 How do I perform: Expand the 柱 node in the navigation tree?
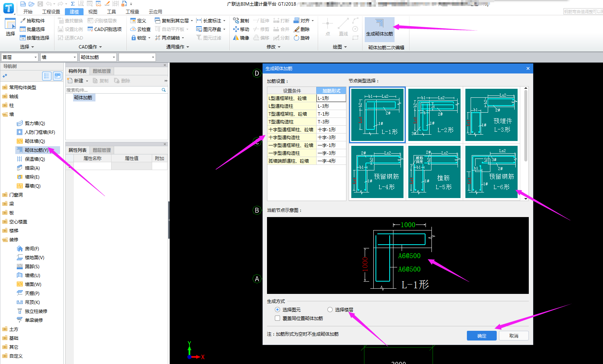[4, 106]
